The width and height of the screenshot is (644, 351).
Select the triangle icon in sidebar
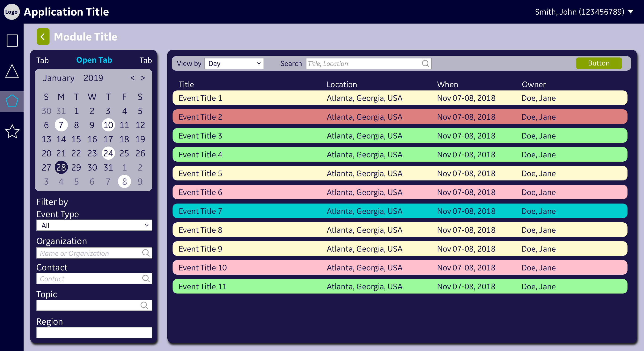point(12,71)
